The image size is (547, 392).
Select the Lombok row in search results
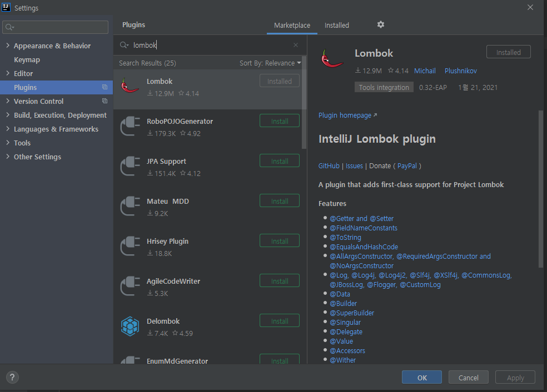tap(207, 89)
